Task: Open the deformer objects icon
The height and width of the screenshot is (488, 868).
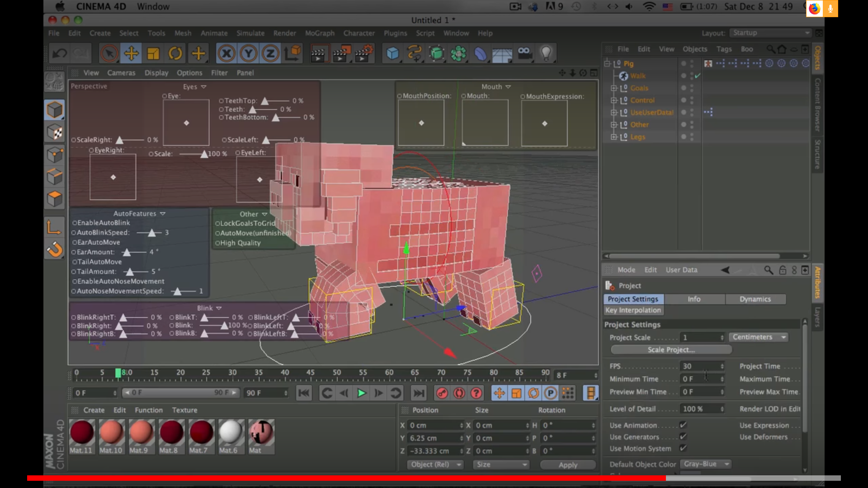Action: 480,53
